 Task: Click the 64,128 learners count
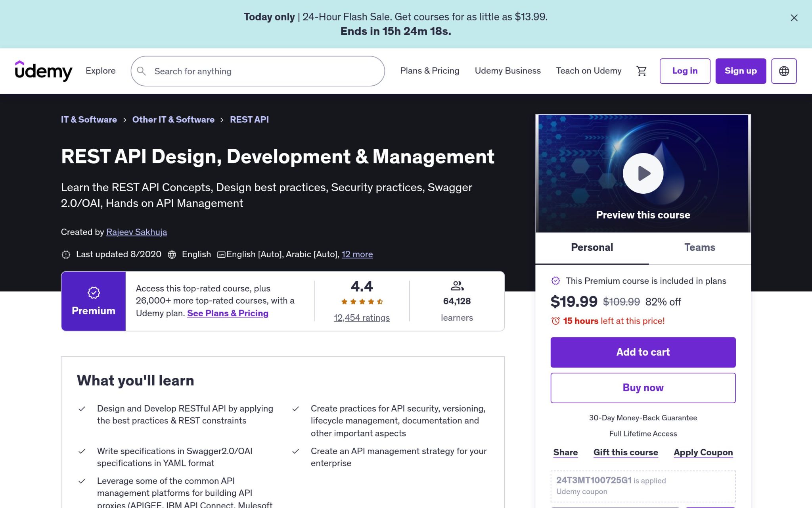click(457, 301)
